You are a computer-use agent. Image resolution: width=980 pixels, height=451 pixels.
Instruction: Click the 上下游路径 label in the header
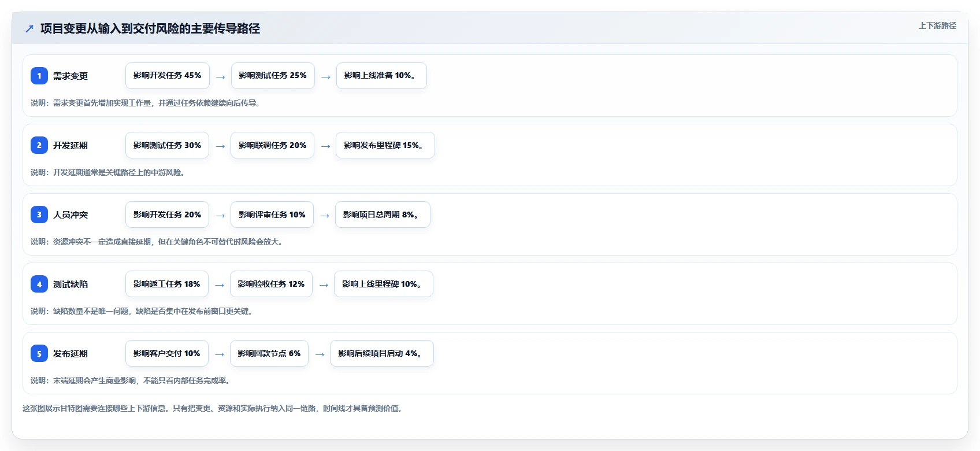(937, 25)
